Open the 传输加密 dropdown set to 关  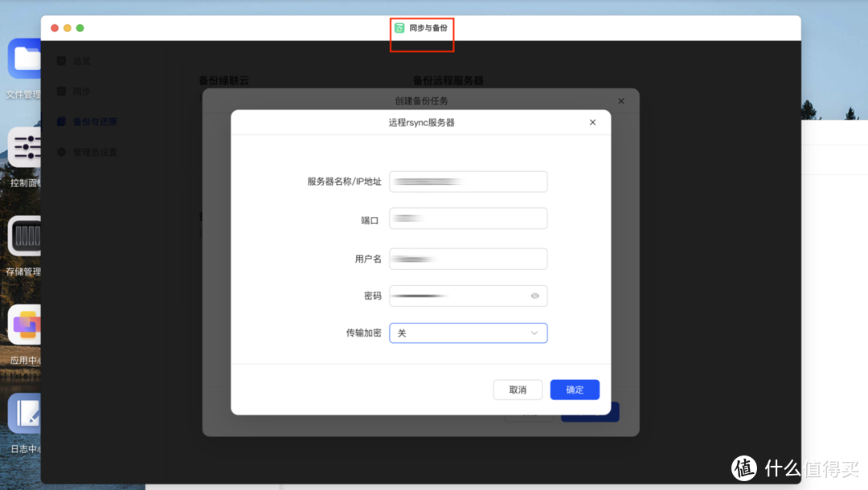coord(469,333)
